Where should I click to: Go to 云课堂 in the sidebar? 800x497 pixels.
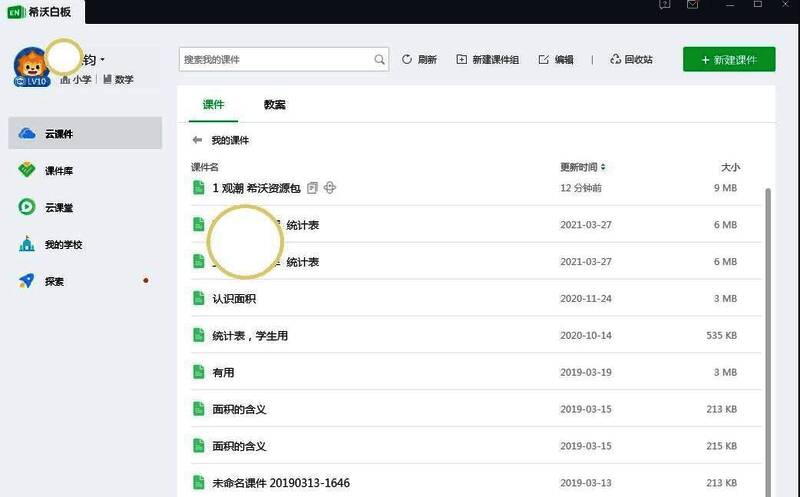click(58, 208)
